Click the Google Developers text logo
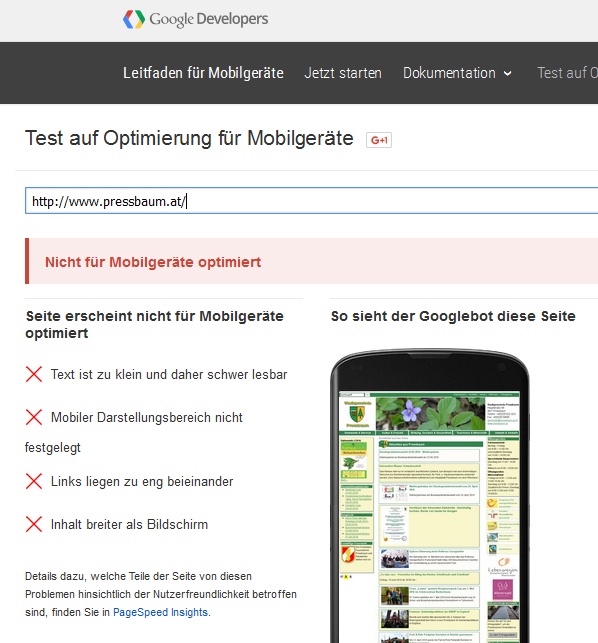598x643 pixels. (209, 19)
